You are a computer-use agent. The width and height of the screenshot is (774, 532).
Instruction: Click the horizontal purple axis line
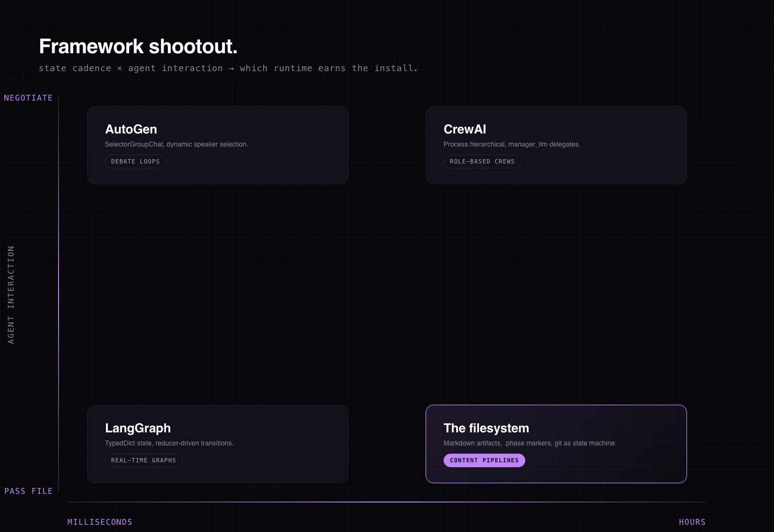coord(387,502)
